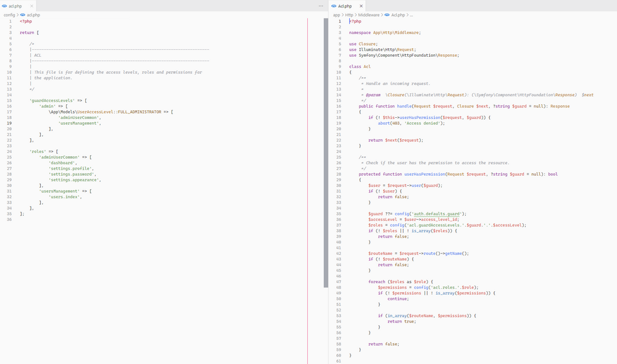Close the right Acl.php tab
Screen dimensions: 617x364
361,6
